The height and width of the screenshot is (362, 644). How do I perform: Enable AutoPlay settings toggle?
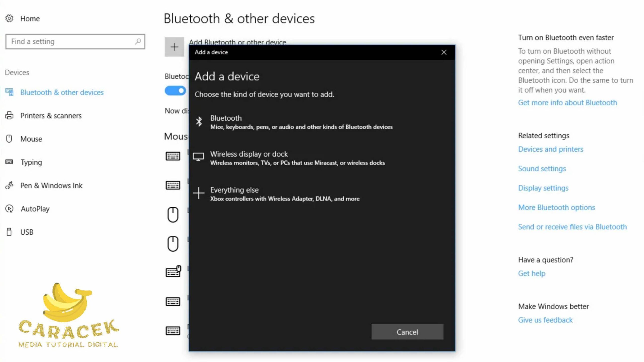pos(34,208)
